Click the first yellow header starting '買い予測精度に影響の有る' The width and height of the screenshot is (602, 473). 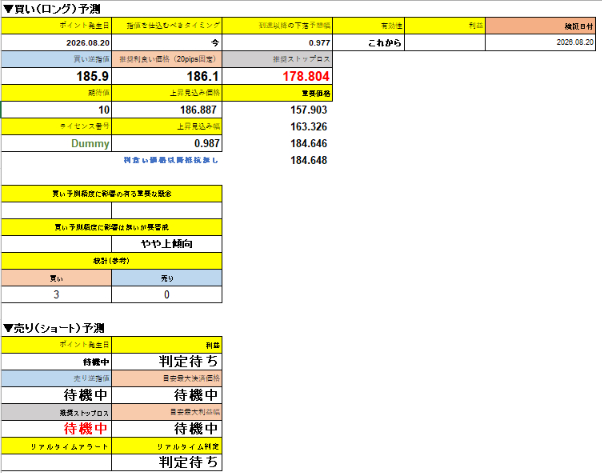click(x=112, y=194)
